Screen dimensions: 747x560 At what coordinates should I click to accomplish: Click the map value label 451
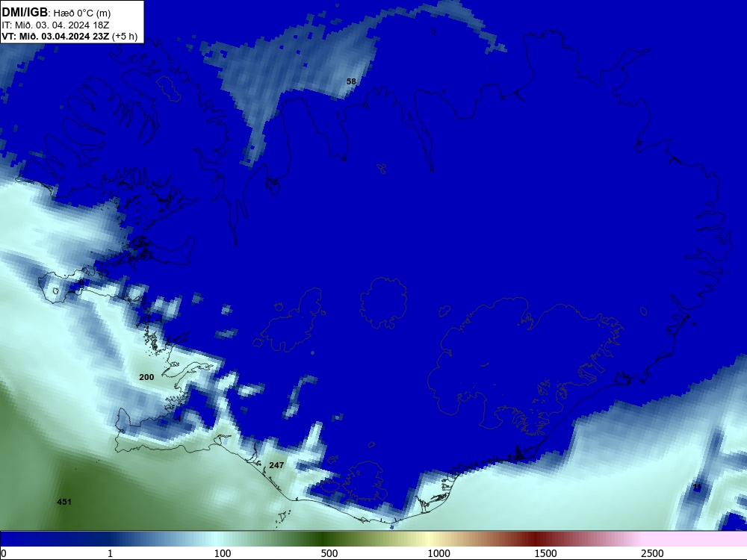tap(64, 502)
